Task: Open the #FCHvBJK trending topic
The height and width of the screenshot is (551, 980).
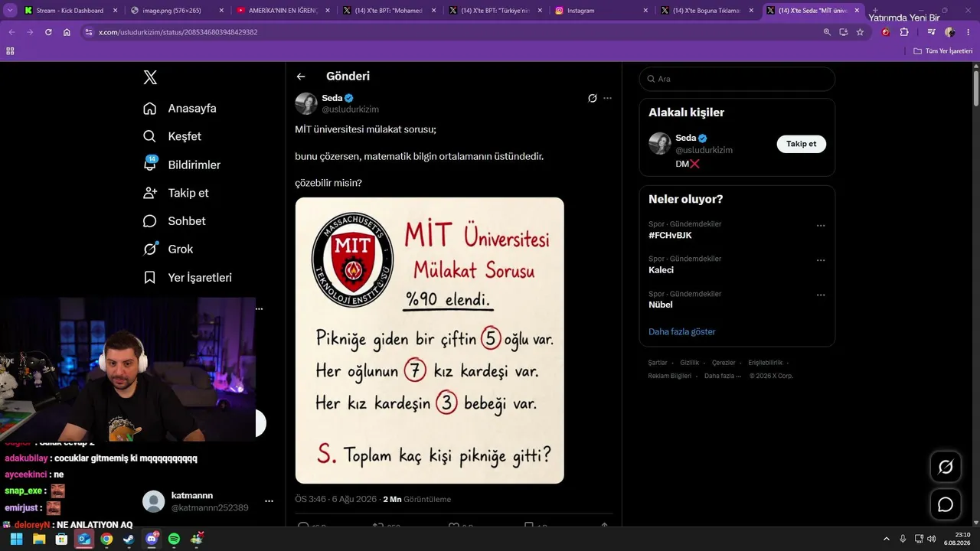Action: pyautogui.click(x=670, y=235)
